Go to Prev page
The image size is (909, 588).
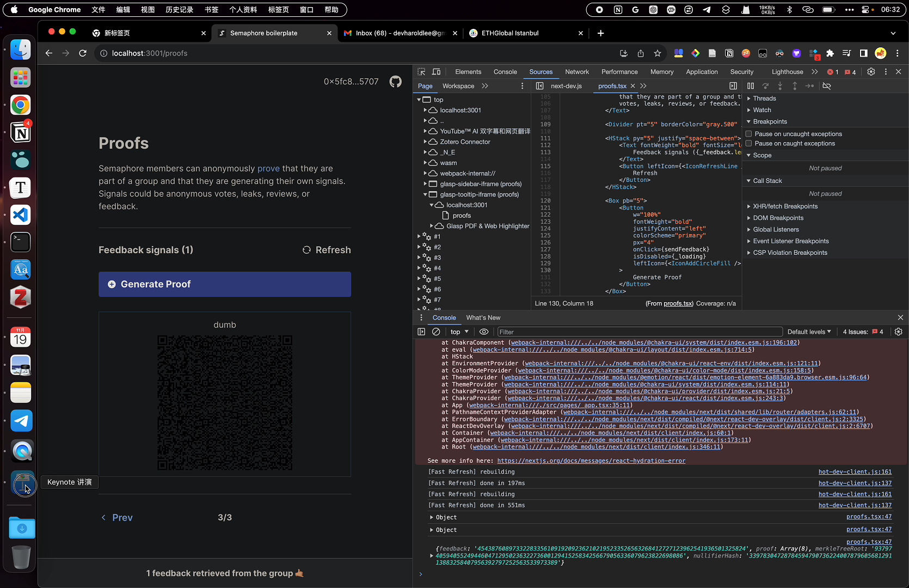point(117,517)
